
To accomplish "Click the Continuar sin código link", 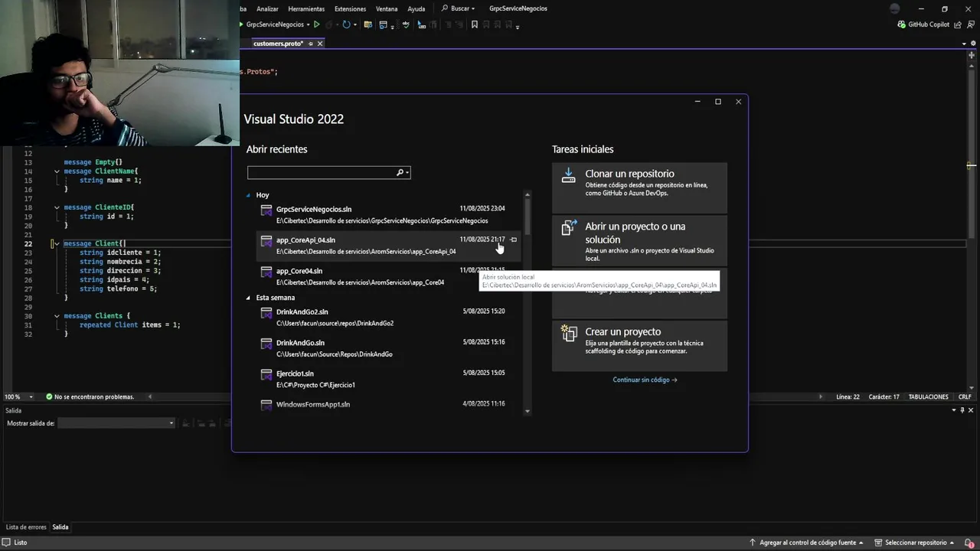I will click(x=645, y=380).
